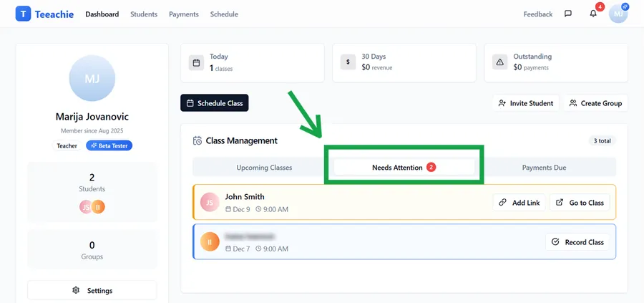The width and height of the screenshot is (644, 303).
Task: Open the notifications bell icon
Action: tap(592, 14)
